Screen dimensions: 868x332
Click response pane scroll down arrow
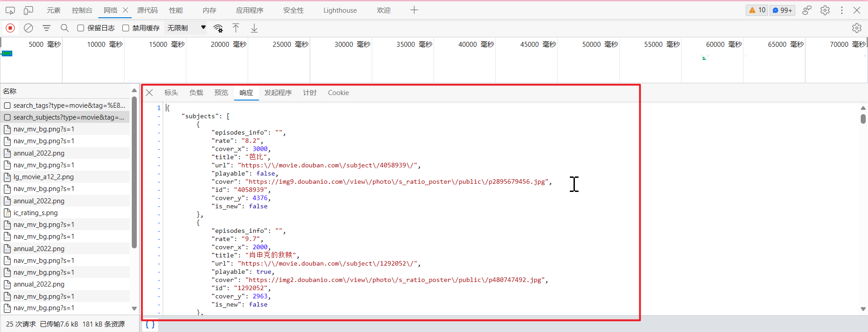click(863, 309)
